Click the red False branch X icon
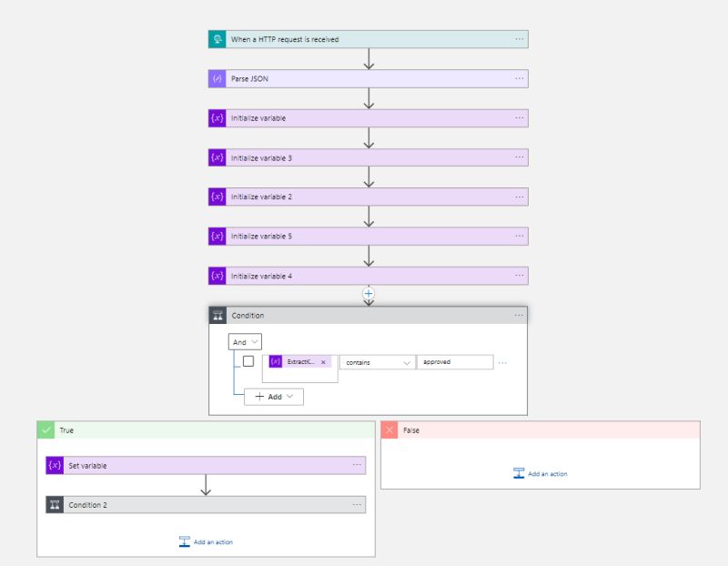This screenshot has width=728, height=566. click(389, 430)
